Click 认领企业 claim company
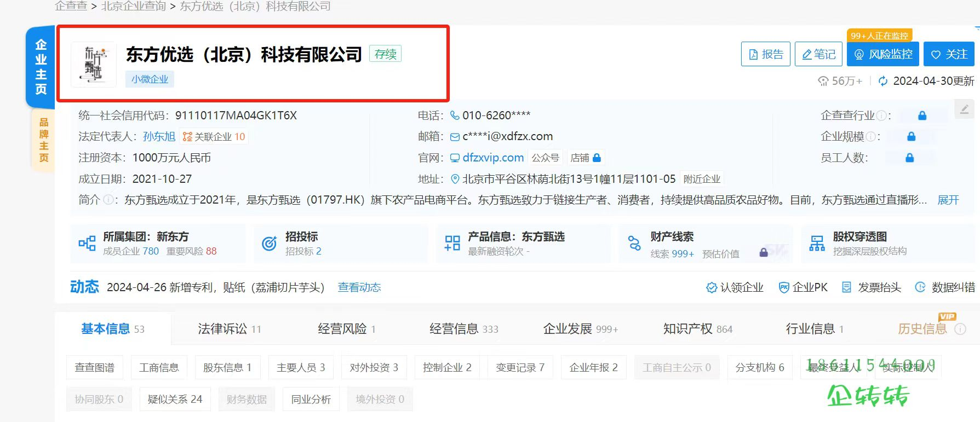980x422 pixels. [735, 287]
